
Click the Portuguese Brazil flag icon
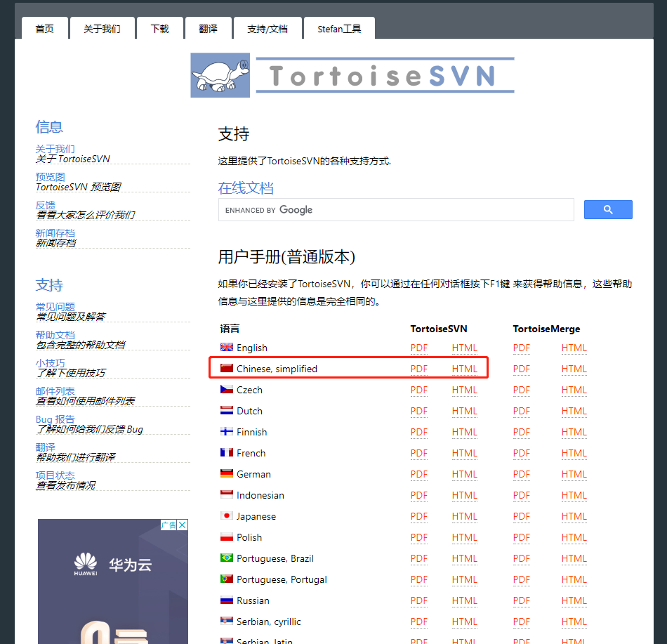coord(226,558)
